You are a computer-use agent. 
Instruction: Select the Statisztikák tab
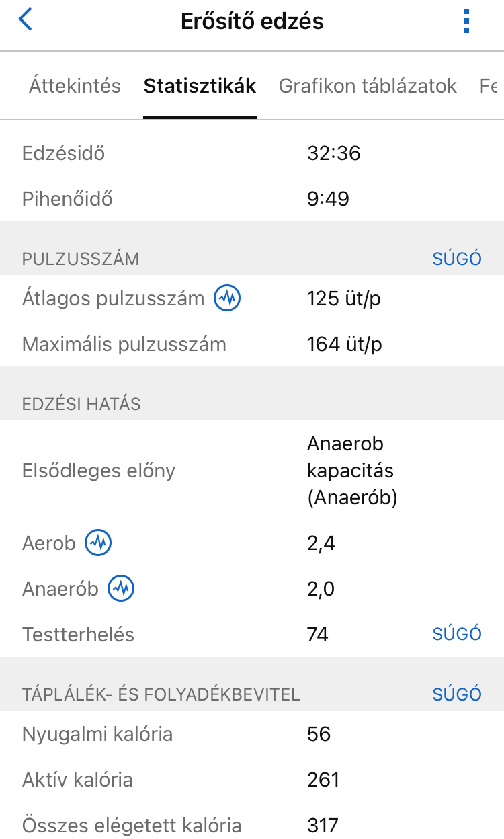point(200,86)
